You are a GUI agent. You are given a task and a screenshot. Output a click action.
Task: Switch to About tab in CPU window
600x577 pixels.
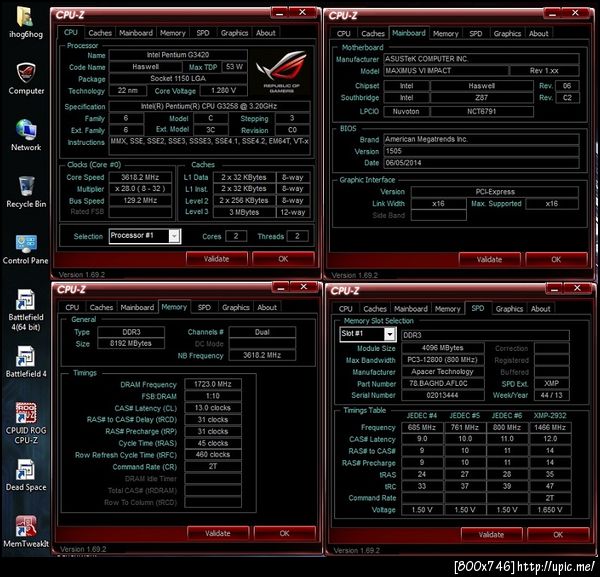[x=266, y=33]
